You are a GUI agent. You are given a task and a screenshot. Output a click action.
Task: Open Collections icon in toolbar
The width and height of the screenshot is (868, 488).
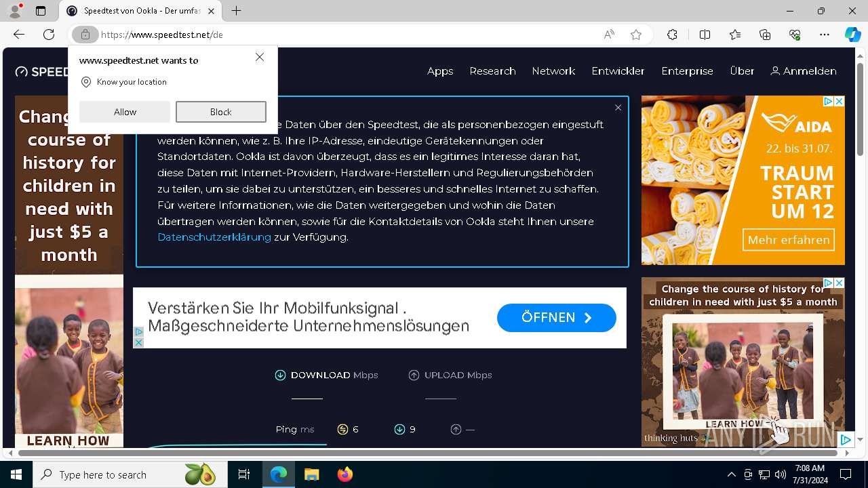coord(765,35)
